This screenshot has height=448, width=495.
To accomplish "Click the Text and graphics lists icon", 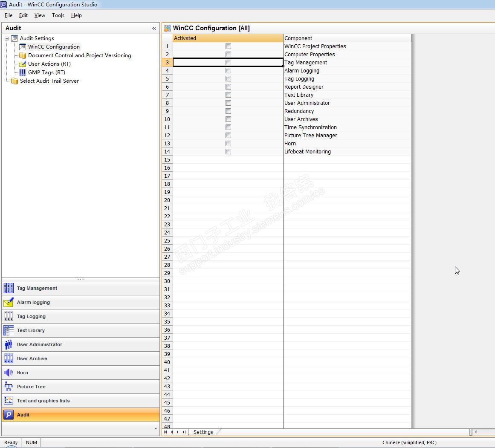I will 9,401.
